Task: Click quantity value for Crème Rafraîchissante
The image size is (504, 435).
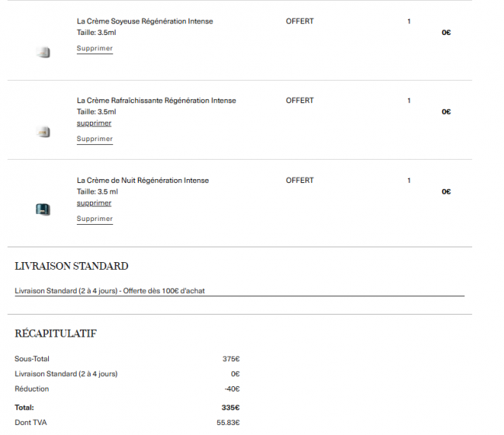Action: click(409, 101)
